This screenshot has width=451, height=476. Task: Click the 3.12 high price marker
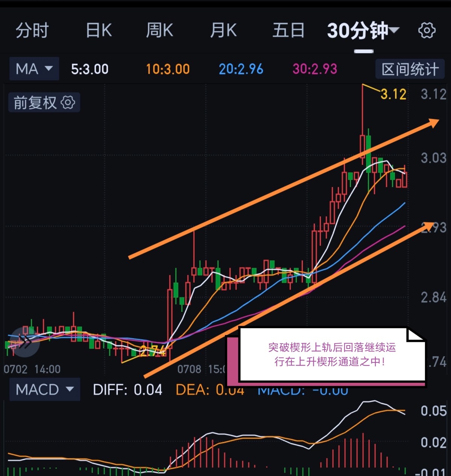pyautogui.click(x=393, y=94)
